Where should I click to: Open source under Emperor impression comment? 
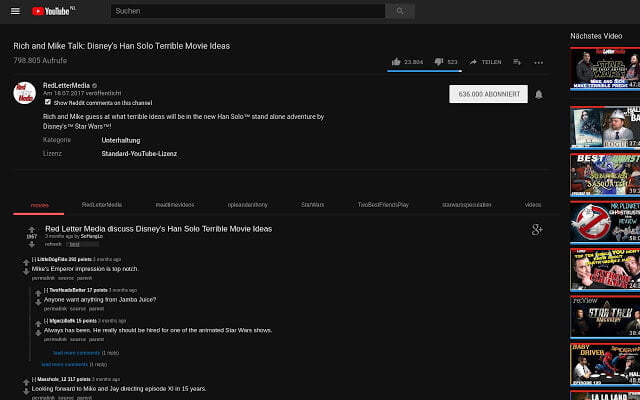(x=66, y=278)
